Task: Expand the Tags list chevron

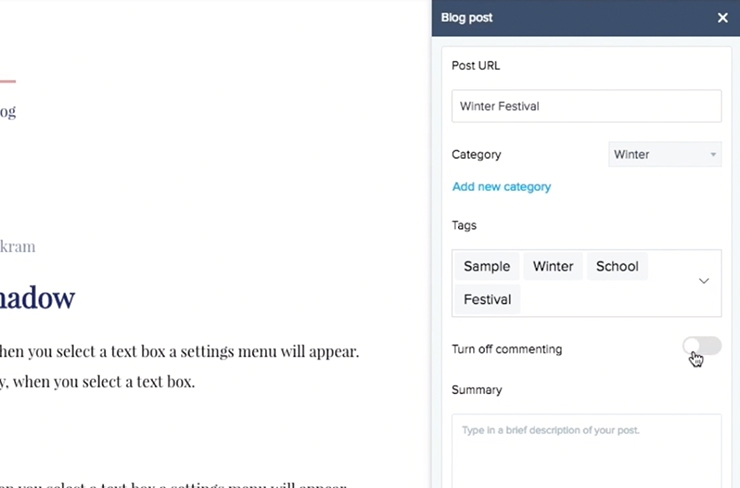Action: (703, 281)
